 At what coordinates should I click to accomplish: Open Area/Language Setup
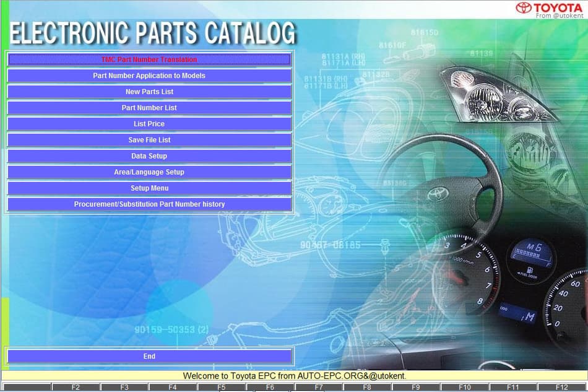click(x=149, y=173)
